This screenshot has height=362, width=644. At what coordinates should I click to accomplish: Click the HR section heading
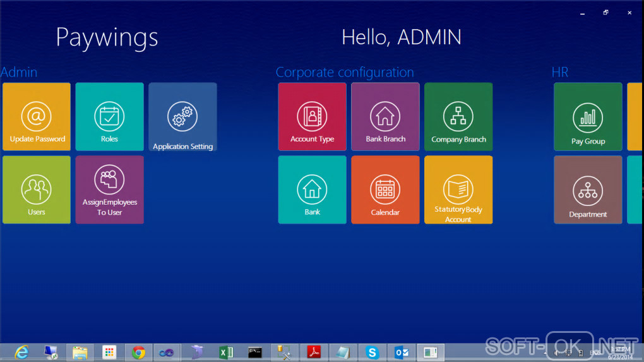click(560, 72)
